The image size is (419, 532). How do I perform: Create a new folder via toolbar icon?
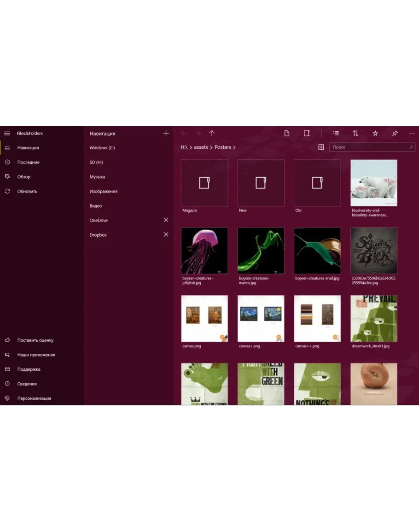pos(307,134)
